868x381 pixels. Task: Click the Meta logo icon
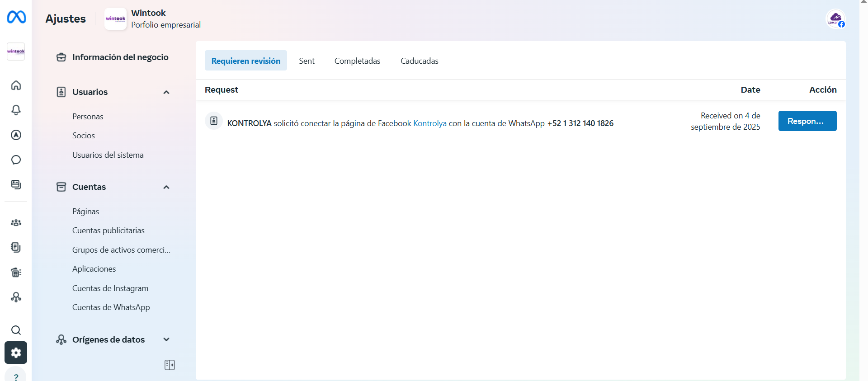[x=16, y=17]
